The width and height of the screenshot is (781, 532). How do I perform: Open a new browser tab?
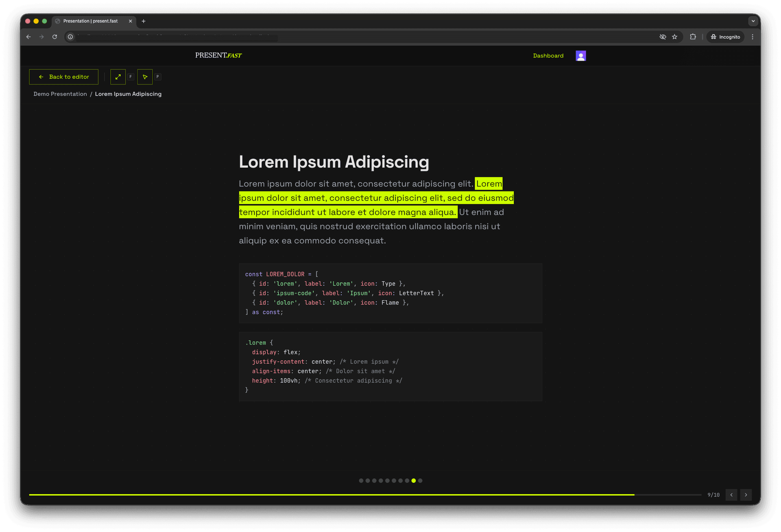tap(143, 21)
